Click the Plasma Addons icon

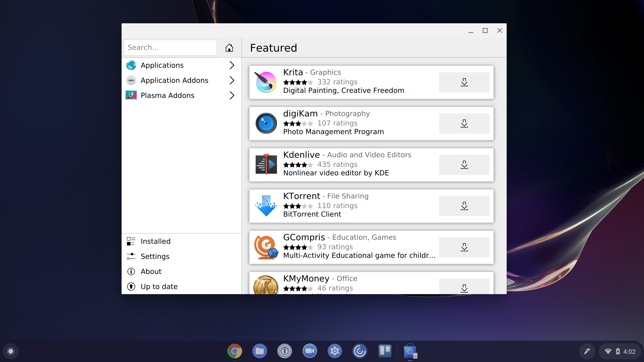131,95
